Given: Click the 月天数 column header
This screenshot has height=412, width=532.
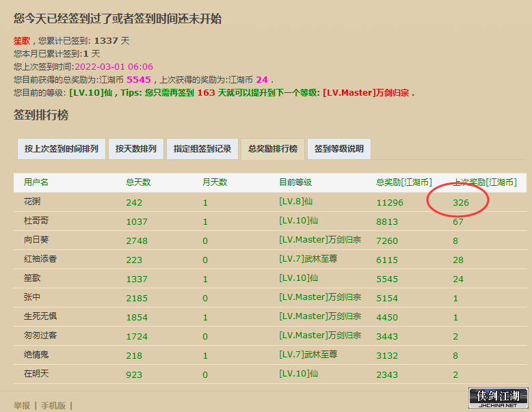Looking at the screenshot, I should (x=215, y=182).
